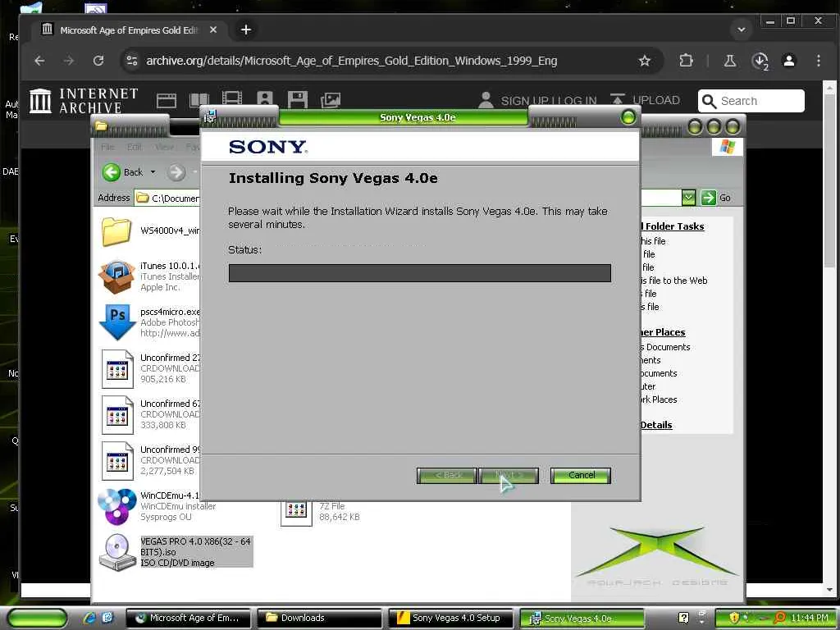Click the user silhouette icon beside Sign Up
Viewport: 840px width, 630px height.
pos(486,100)
